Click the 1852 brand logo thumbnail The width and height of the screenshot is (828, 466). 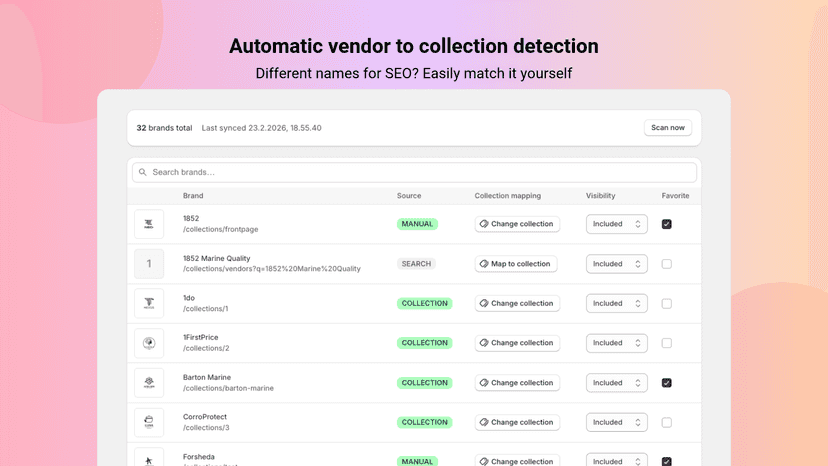click(149, 224)
